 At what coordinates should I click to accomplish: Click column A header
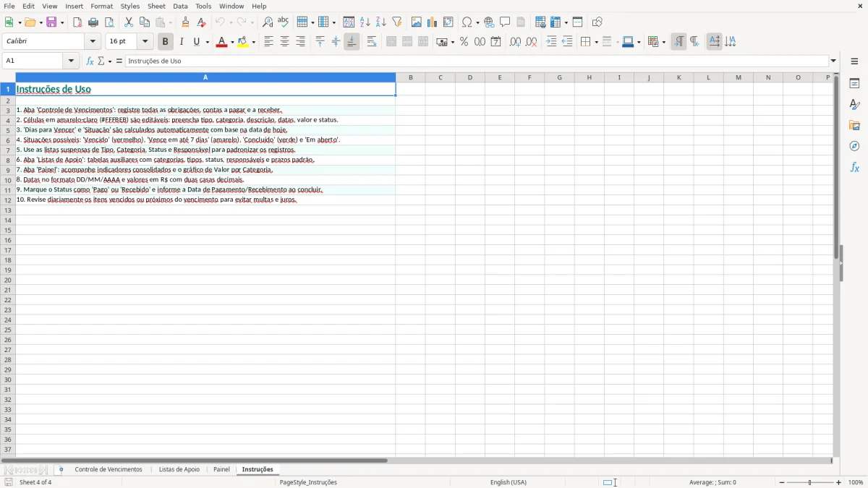[x=205, y=77]
